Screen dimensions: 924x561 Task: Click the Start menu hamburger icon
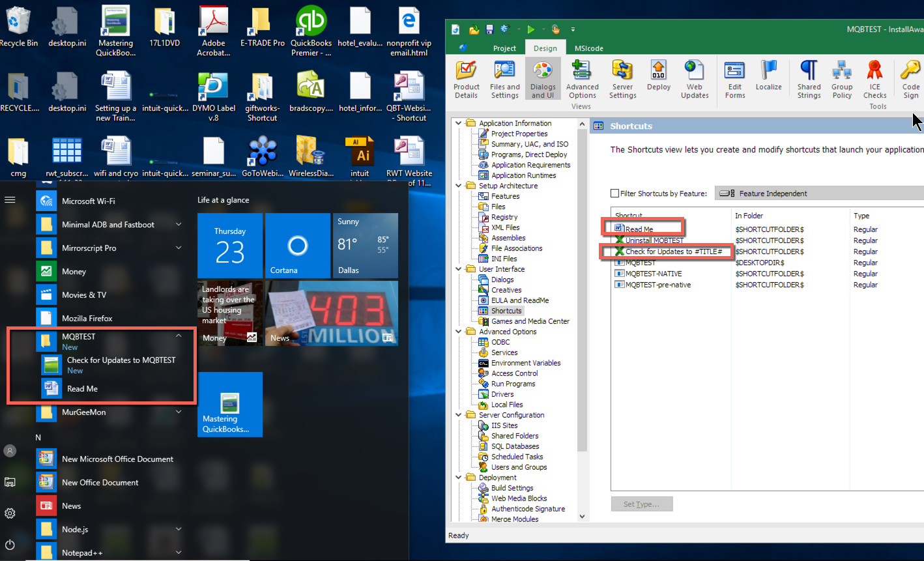(10, 200)
